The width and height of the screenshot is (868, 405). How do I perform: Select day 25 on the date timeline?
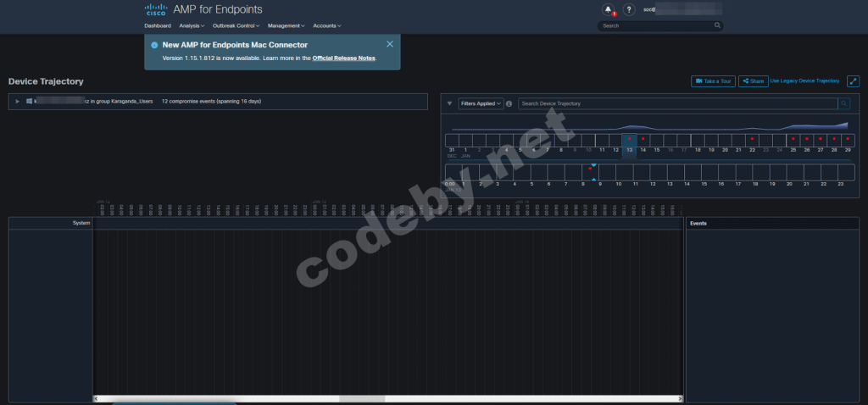pyautogui.click(x=793, y=140)
